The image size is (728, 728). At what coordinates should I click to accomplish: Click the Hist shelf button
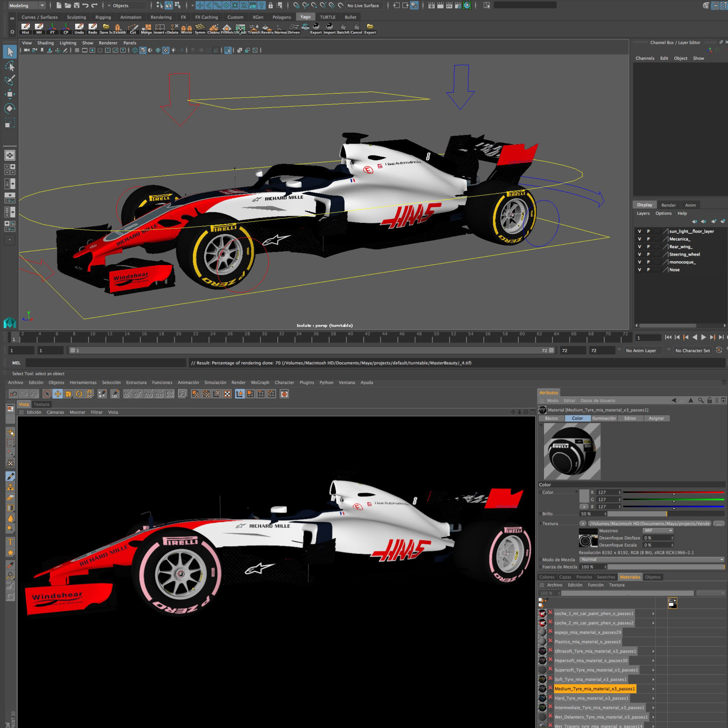[x=25, y=28]
